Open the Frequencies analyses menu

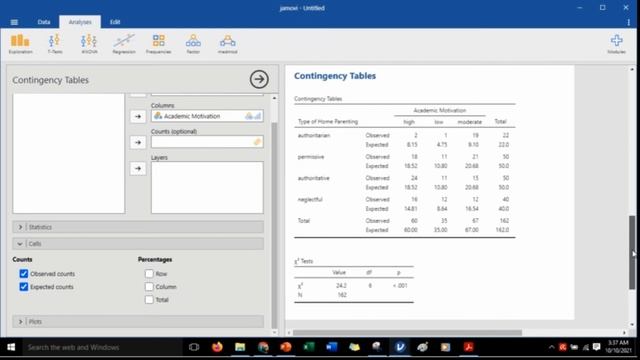click(x=158, y=44)
